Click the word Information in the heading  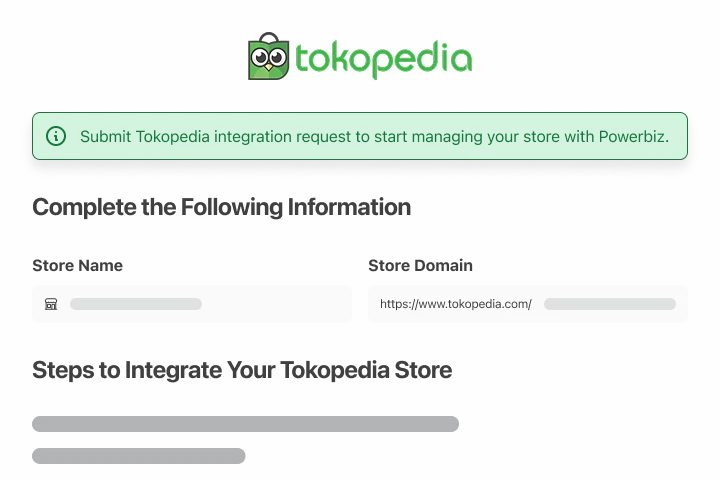349,207
